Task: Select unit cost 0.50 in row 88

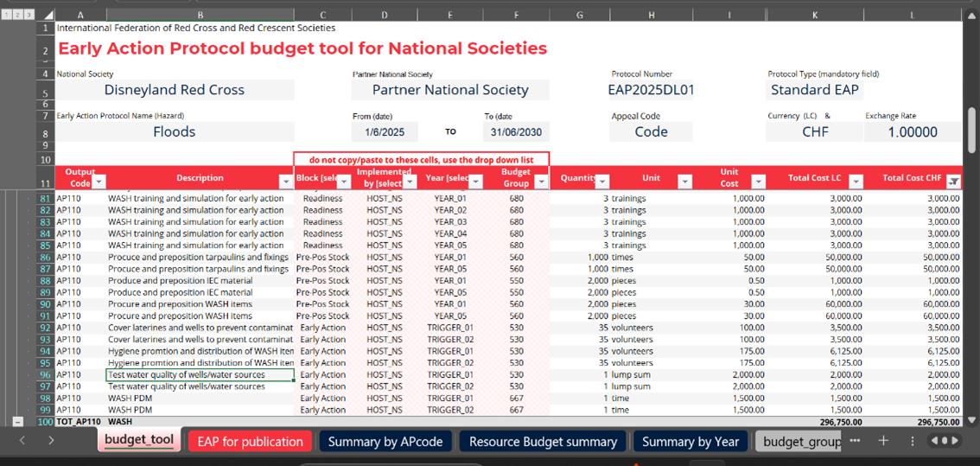Action: (729, 281)
